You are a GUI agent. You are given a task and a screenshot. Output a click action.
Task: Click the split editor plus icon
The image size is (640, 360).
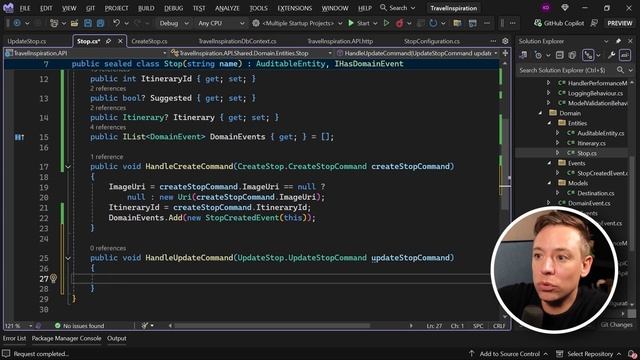click(505, 53)
